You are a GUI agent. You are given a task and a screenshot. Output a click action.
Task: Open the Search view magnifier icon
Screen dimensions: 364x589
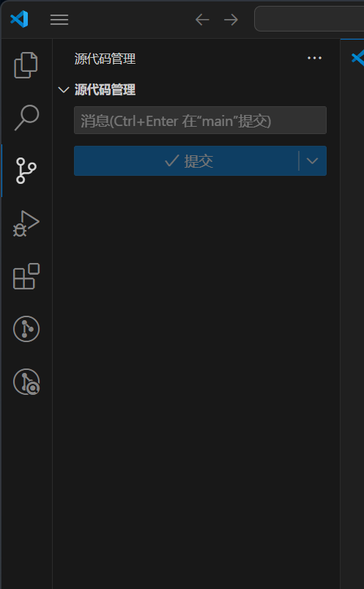click(26, 118)
